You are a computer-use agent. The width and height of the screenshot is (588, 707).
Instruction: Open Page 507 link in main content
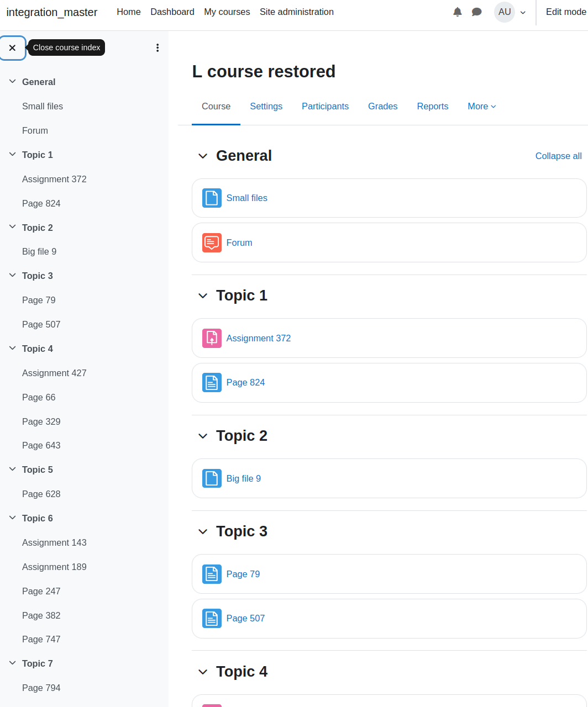point(245,619)
